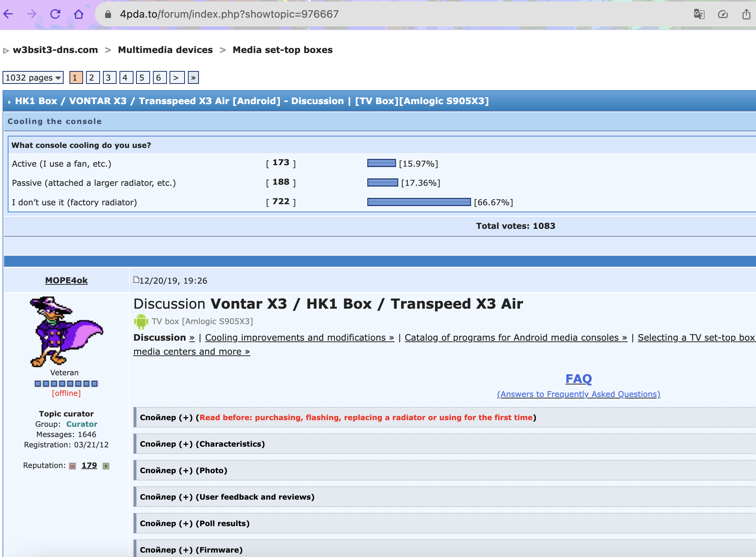Open the 1032 pages dropdown
This screenshot has height=557, width=756.
(x=33, y=78)
